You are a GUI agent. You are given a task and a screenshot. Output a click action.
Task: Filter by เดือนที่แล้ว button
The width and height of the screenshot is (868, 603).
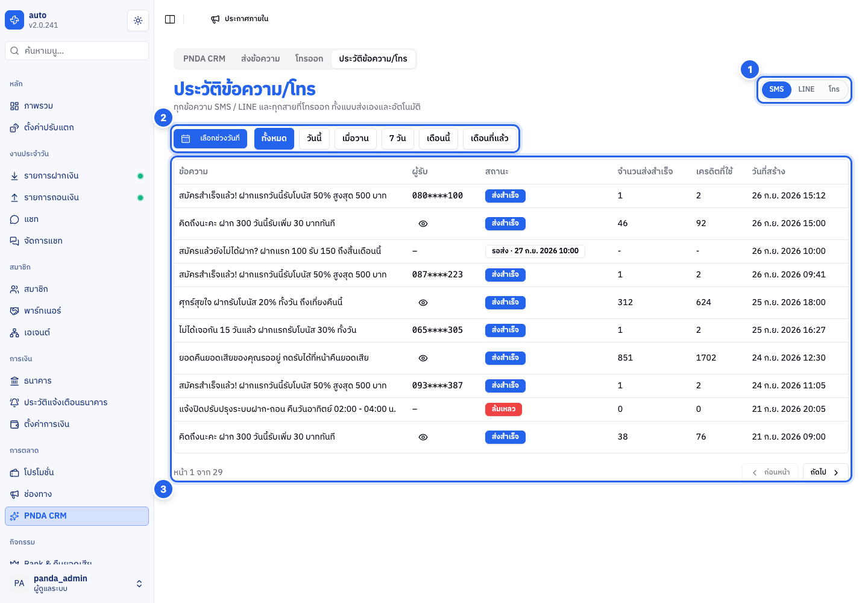tap(489, 139)
